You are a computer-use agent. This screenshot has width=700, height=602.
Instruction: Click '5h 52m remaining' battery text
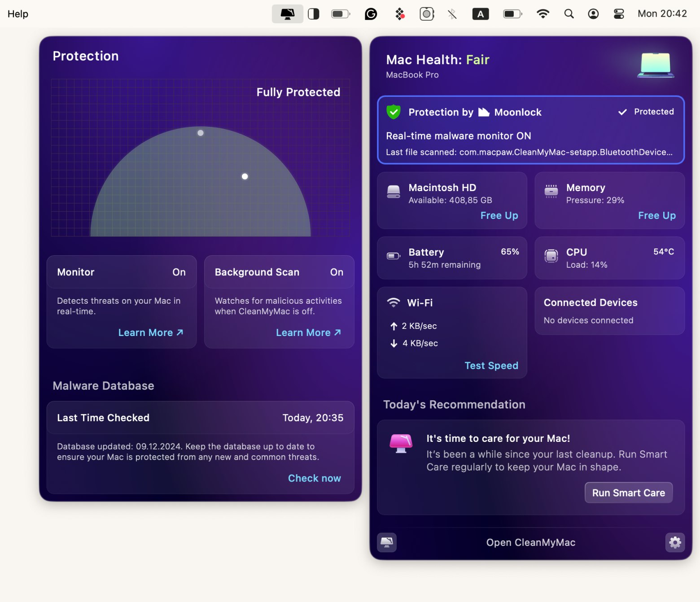click(x=445, y=265)
